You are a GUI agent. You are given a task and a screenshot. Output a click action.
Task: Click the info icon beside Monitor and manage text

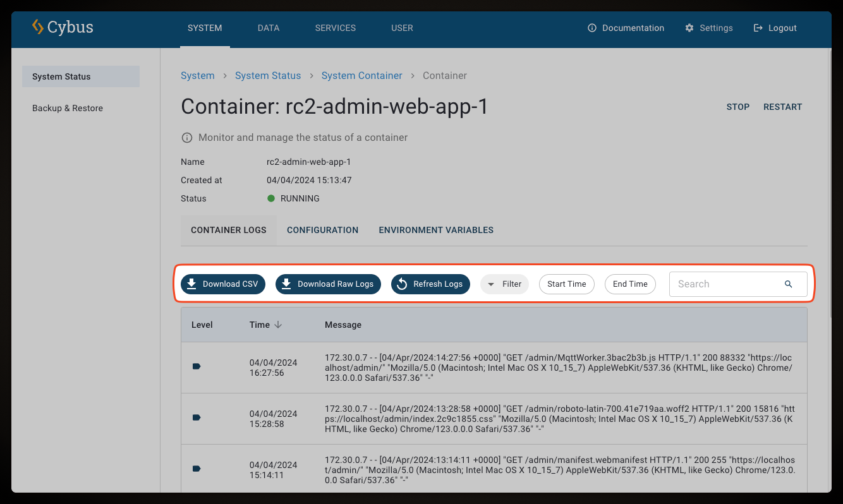(187, 138)
